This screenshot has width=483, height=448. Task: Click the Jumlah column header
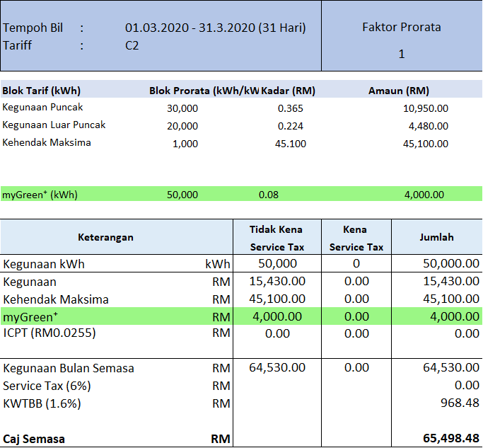(436, 237)
